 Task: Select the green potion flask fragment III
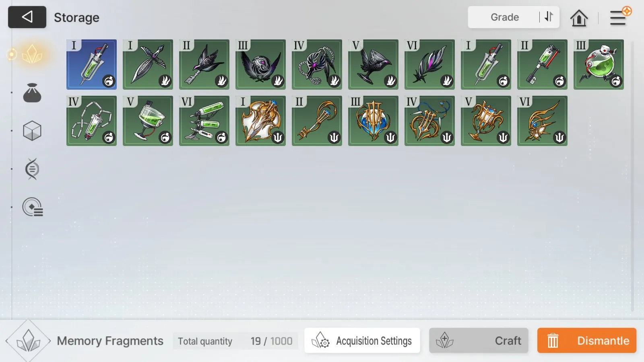pos(599,64)
